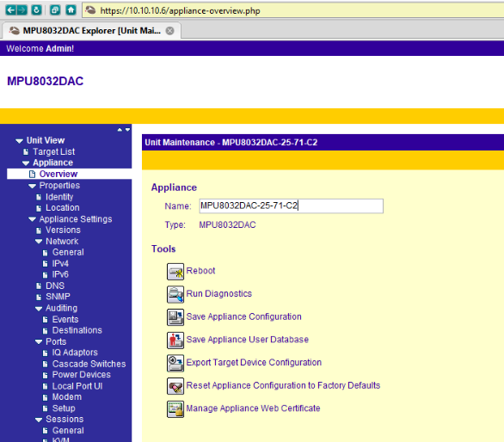Collapse the Auditing section arrow
Viewport: 504px width, 442px height.
point(39,309)
